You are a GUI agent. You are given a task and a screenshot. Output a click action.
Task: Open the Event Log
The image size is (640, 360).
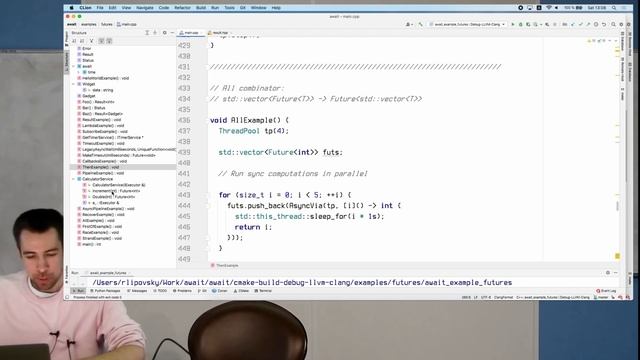[606, 291]
